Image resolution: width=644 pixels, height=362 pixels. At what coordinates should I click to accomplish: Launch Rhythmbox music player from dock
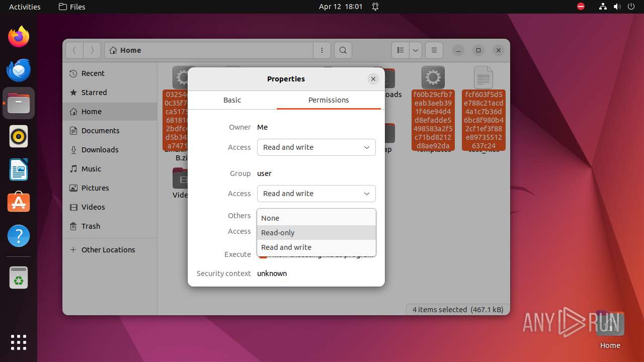(19, 136)
